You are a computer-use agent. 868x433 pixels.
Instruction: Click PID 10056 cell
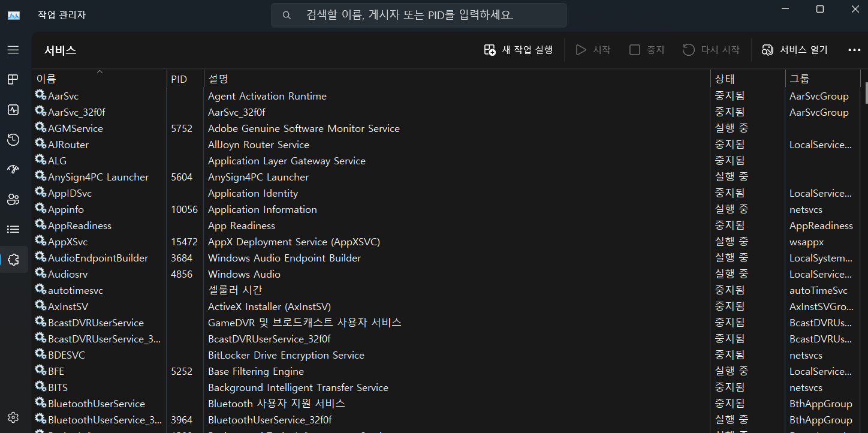[x=184, y=209]
